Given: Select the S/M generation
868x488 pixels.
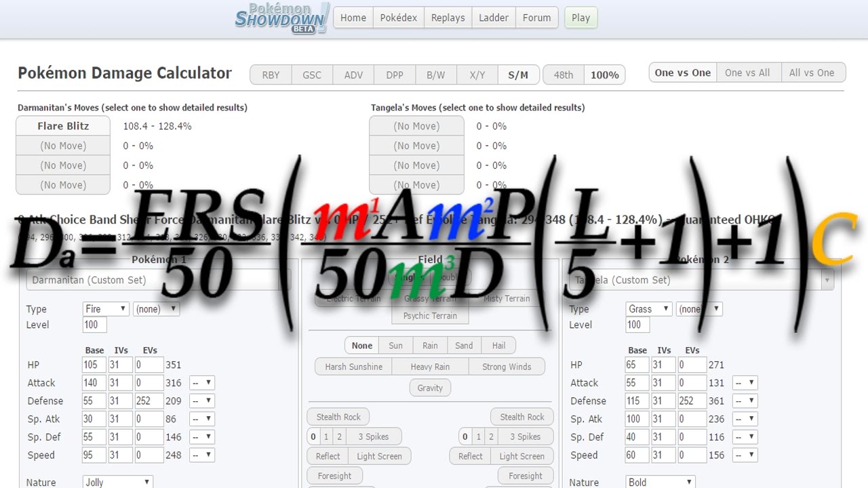Looking at the screenshot, I should click(x=518, y=75).
